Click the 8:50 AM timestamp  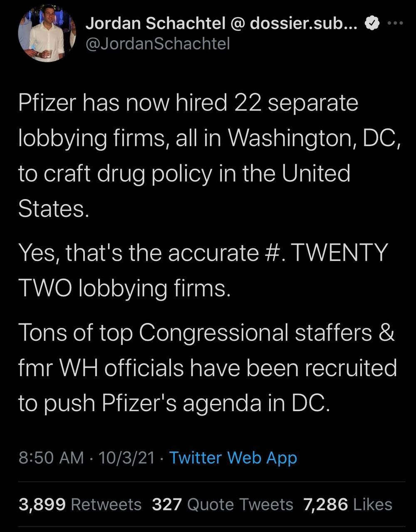point(51,458)
